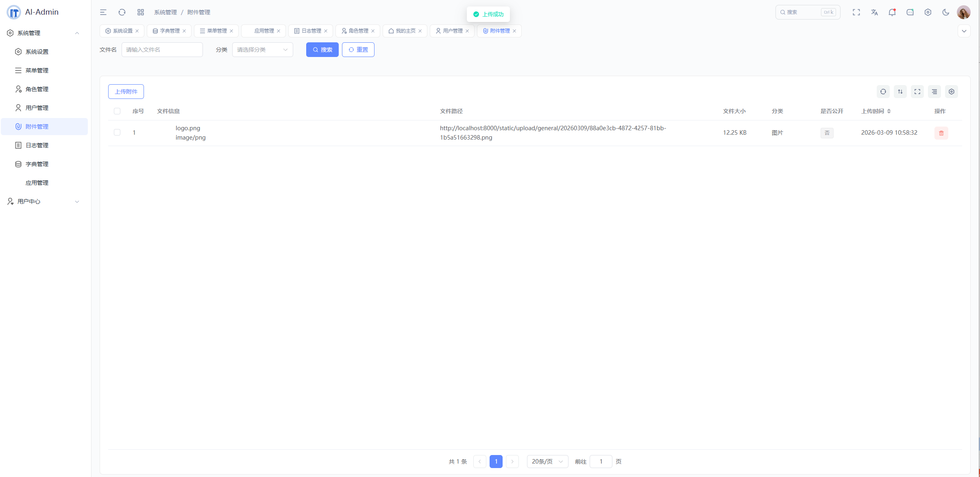
Task: Close the 日志管理 tab
Action: tap(326, 31)
